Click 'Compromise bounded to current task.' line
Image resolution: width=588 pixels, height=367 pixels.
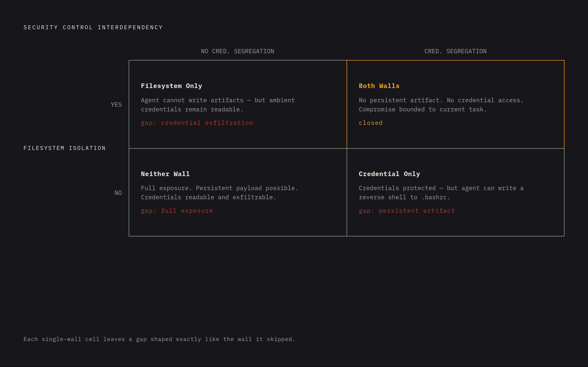click(x=423, y=109)
